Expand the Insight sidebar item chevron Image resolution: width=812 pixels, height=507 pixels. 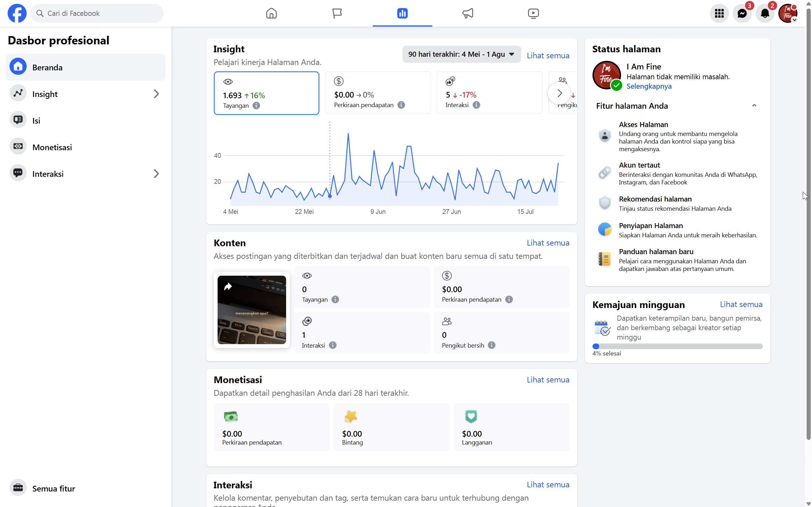tap(156, 94)
